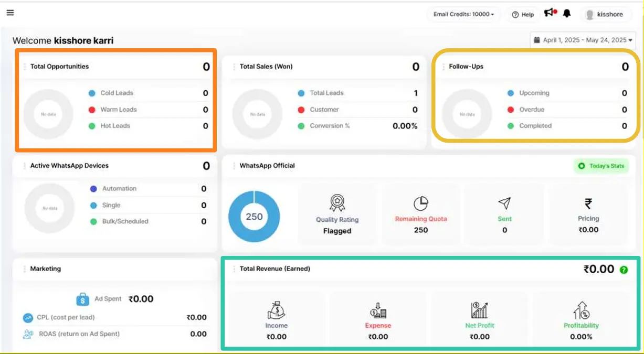
Task: Click the Total Opportunities drag handle
Action: tap(25, 67)
